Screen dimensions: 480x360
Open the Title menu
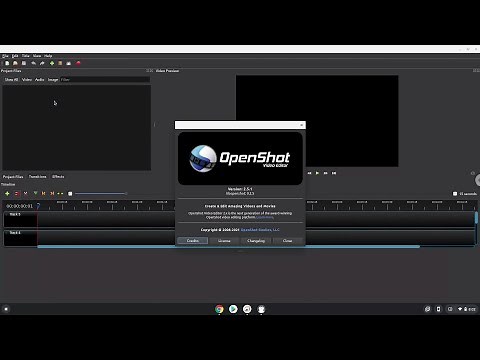tap(26, 56)
